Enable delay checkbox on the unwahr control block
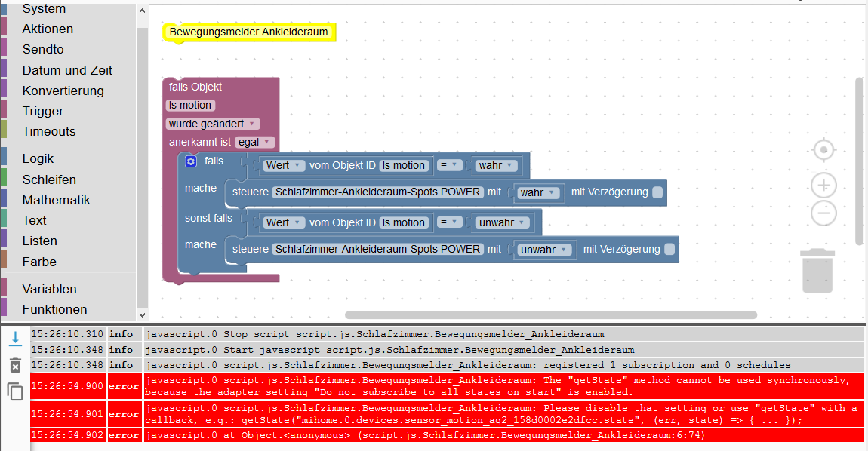Viewport: 868px width, 451px height. 669,249
